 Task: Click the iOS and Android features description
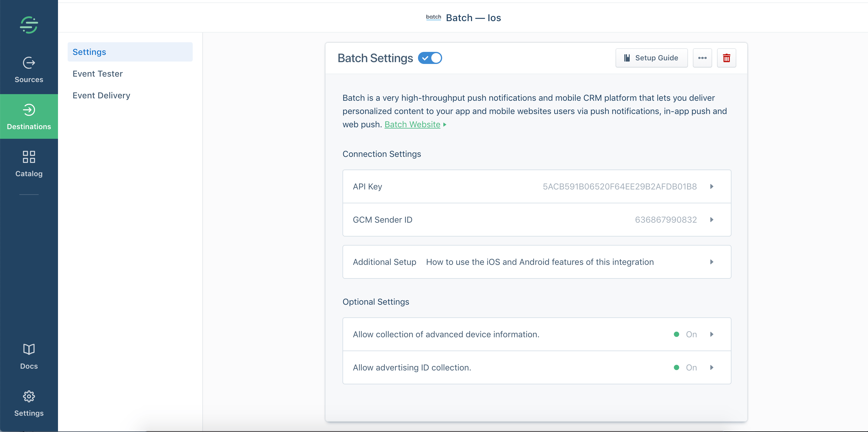tap(540, 262)
